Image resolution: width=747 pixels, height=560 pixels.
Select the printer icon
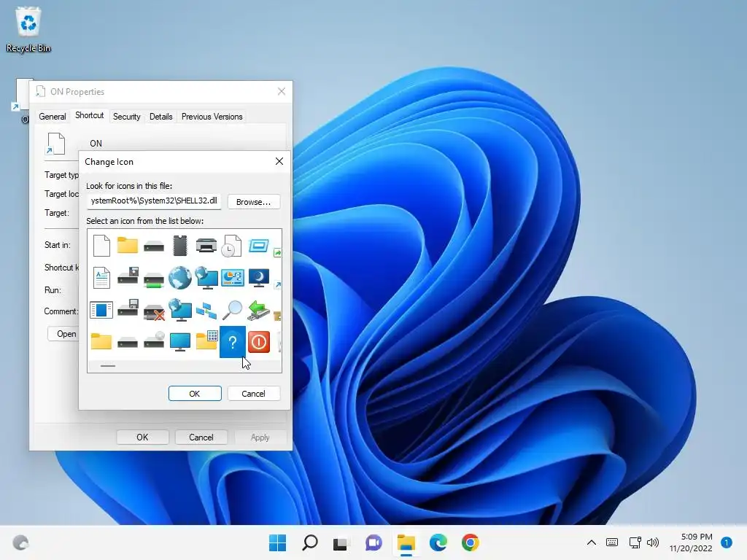(x=206, y=246)
